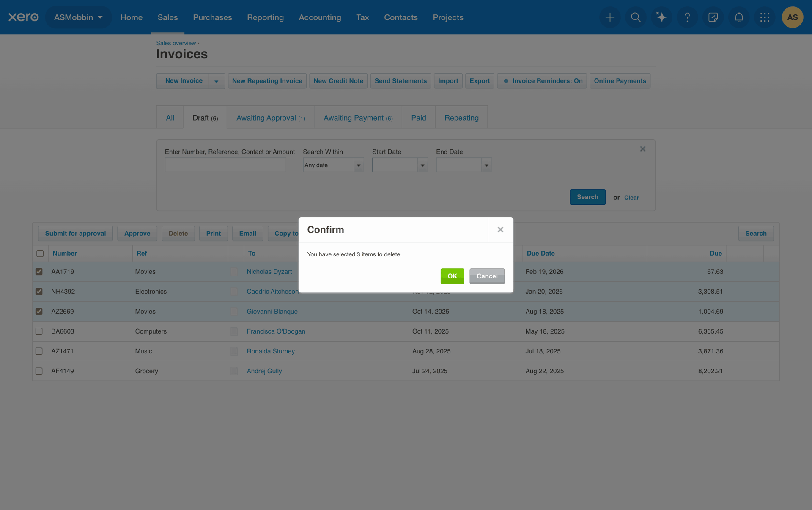
Task: Click the Email button
Action: (x=247, y=233)
